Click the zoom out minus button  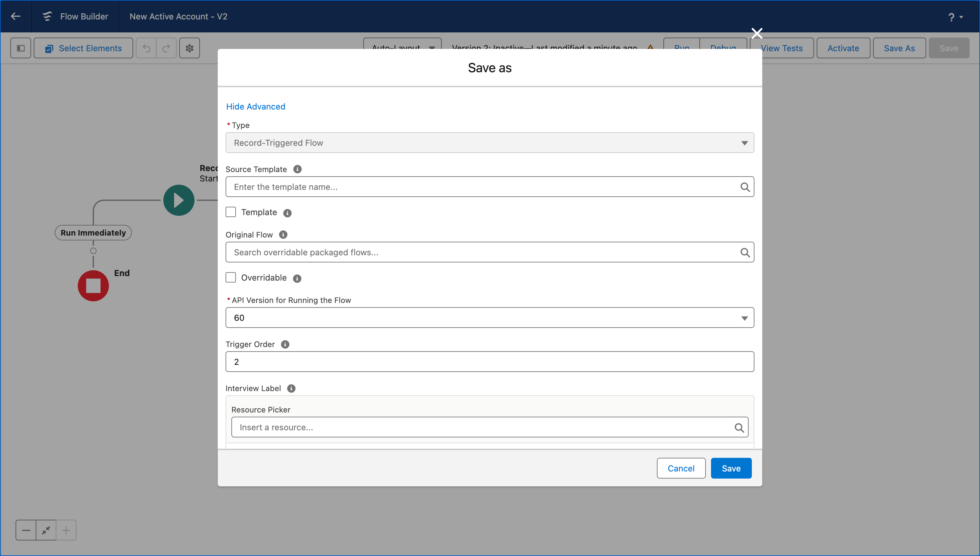26,530
